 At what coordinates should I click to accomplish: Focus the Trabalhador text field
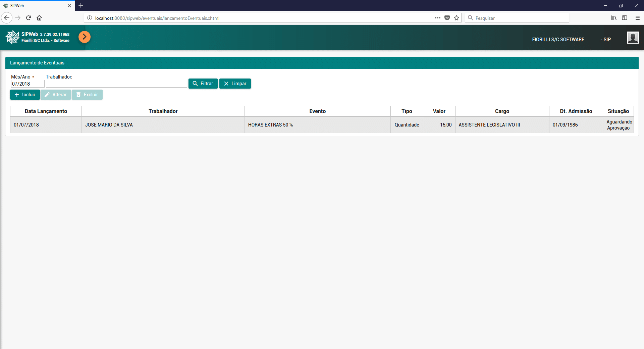(x=116, y=84)
